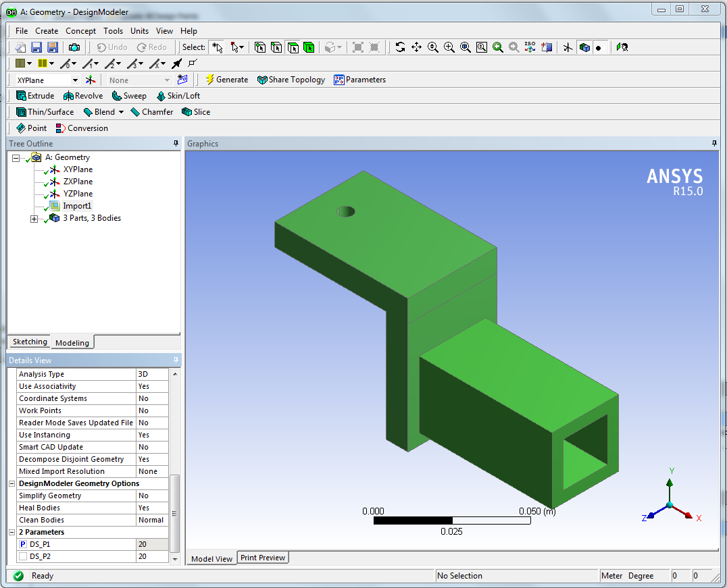Screen dimensions: 727x588
Task: Switch to the Sketching tab
Action: pyautogui.click(x=30, y=342)
